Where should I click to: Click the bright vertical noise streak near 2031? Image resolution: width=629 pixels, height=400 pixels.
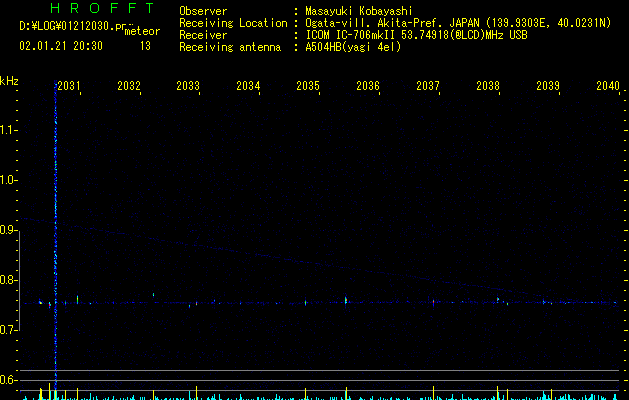55,233
